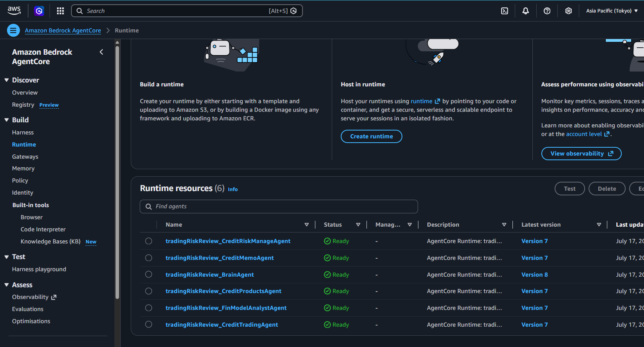Viewport: 644px width, 347px height.
Task: Collapse the Build section
Action: (x=7, y=120)
